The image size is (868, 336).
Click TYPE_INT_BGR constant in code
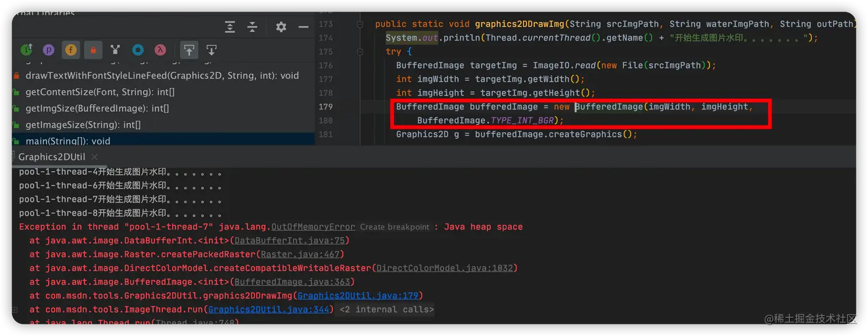522,120
